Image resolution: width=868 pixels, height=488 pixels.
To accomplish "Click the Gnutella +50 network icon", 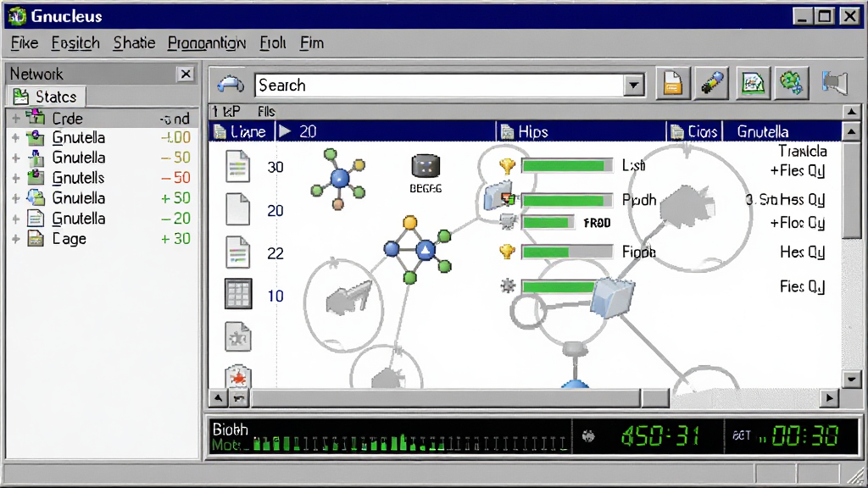I will (x=36, y=197).
